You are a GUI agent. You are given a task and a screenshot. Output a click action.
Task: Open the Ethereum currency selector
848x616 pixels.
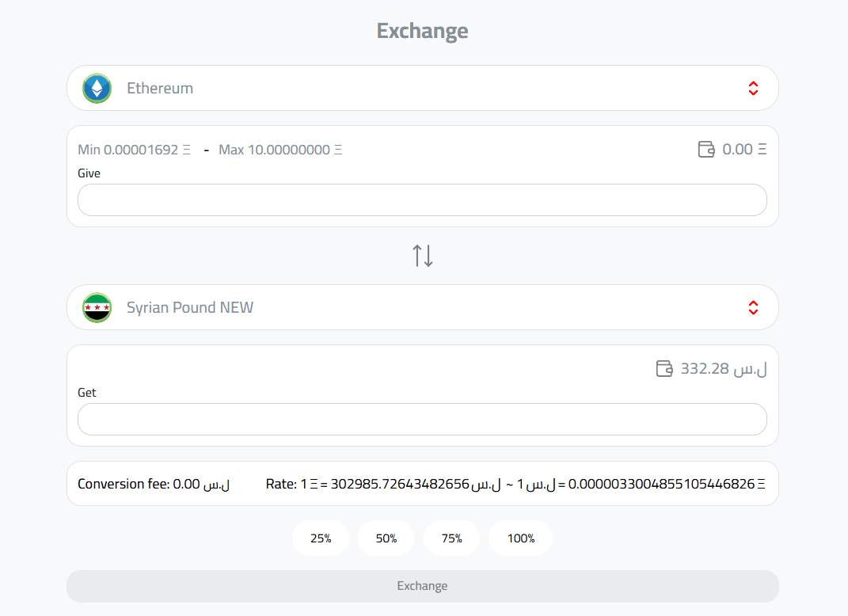(422, 88)
